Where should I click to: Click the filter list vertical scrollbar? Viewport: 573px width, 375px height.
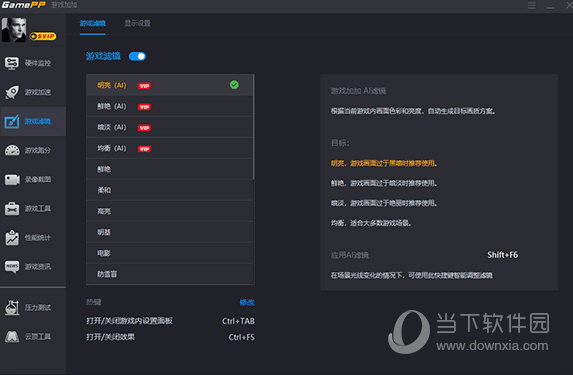[254, 127]
